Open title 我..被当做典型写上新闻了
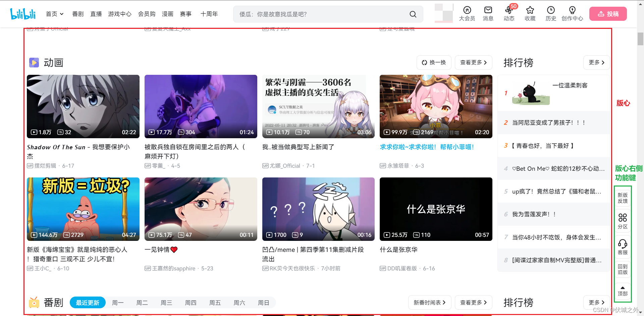Screen dimensions: 644x316 tap(298, 147)
